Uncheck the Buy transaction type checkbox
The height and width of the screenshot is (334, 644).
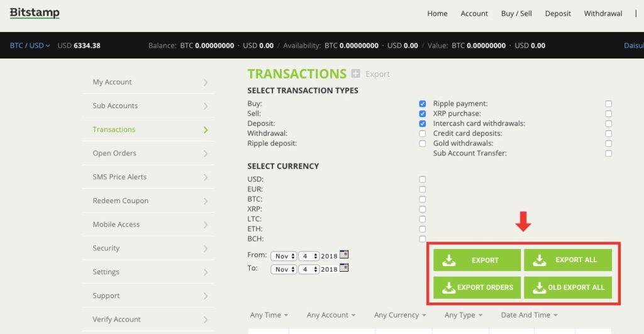423,104
